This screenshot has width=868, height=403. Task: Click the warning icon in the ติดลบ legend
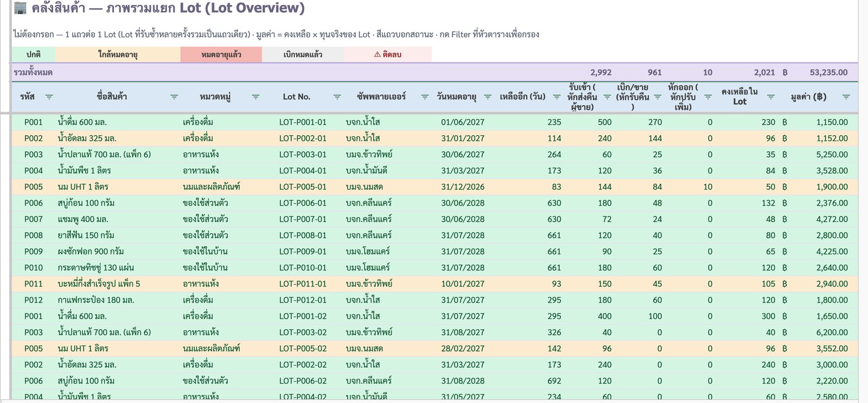[377, 55]
